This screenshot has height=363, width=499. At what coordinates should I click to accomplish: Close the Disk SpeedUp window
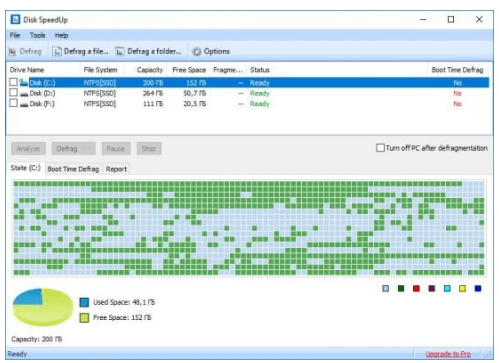click(479, 20)
